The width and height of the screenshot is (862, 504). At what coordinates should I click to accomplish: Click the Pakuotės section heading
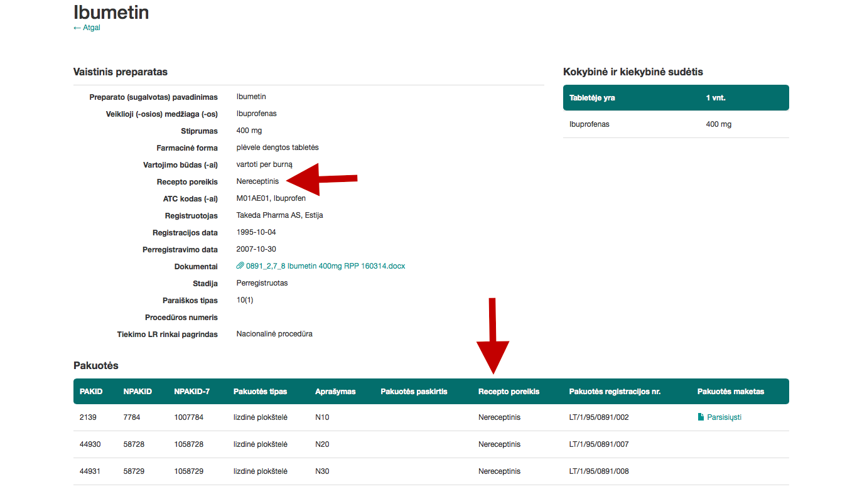coord(96,366)
